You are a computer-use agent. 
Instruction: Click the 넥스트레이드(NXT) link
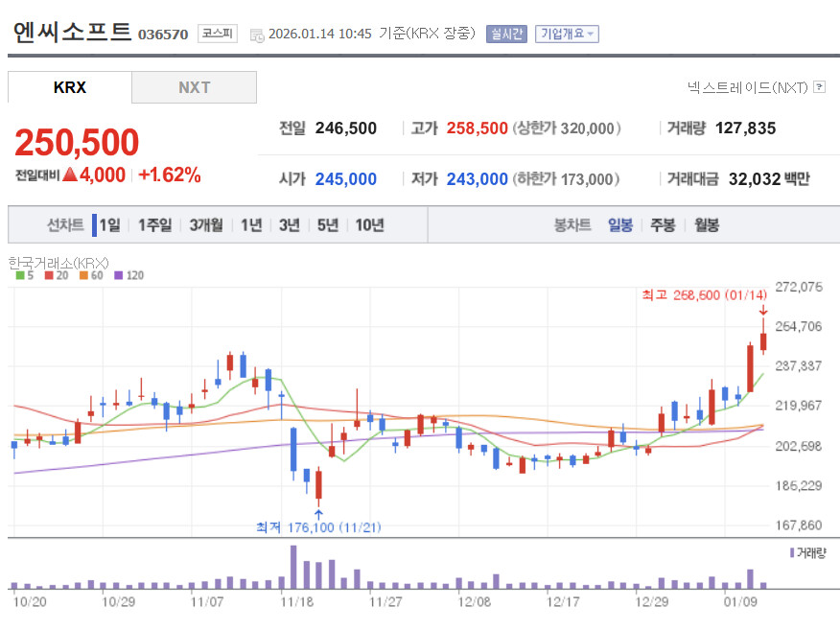(748, 87)
